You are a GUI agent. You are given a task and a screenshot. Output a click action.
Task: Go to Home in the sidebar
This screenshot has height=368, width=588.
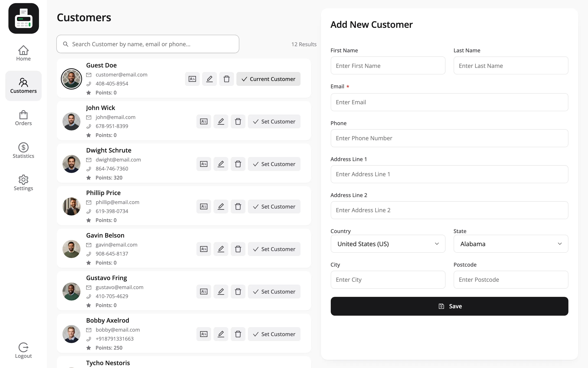[x=23, y=54]
